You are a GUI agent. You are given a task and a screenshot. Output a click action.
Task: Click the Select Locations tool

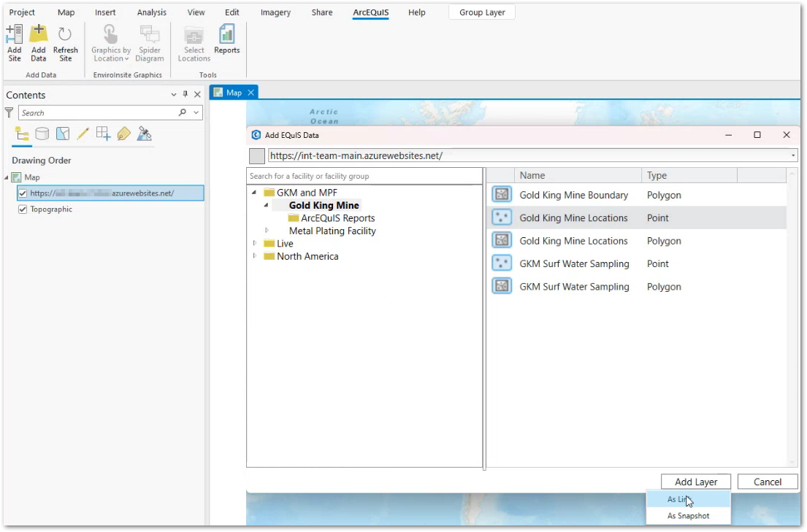pyautogui.click(x=194, y=43)
